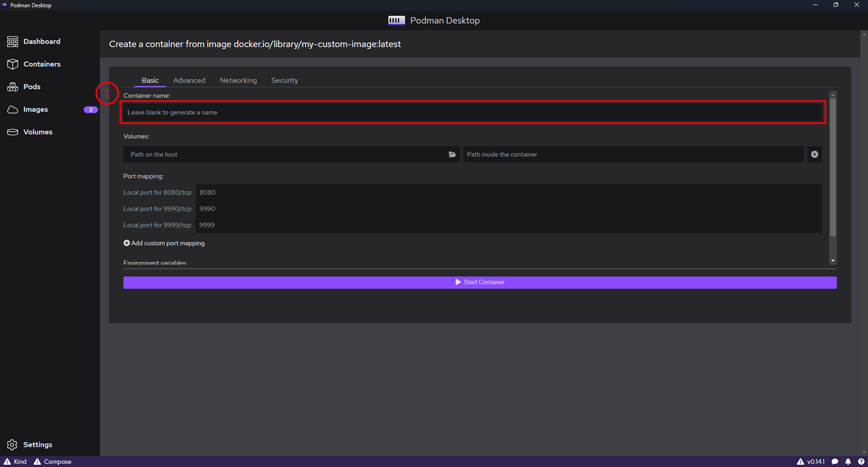Click the page scrollbar up arrow
The height and width of the screenshot is (467, 868).
864,34
